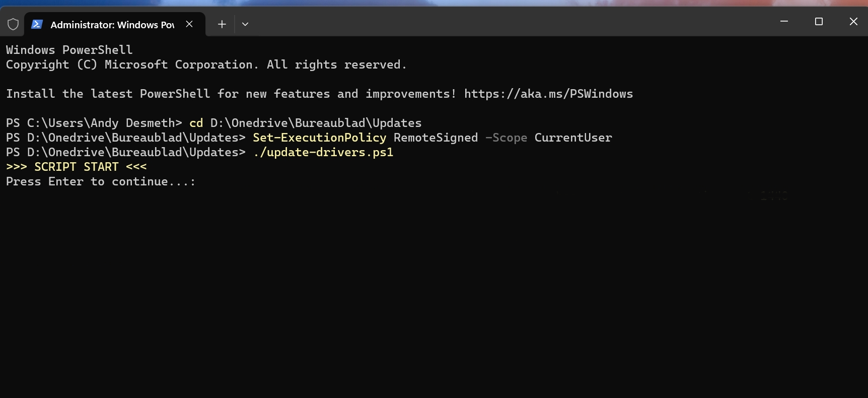Click the SCRIPT START output line
This screenshot has height=398, width=868.
[x=77, y=167]
